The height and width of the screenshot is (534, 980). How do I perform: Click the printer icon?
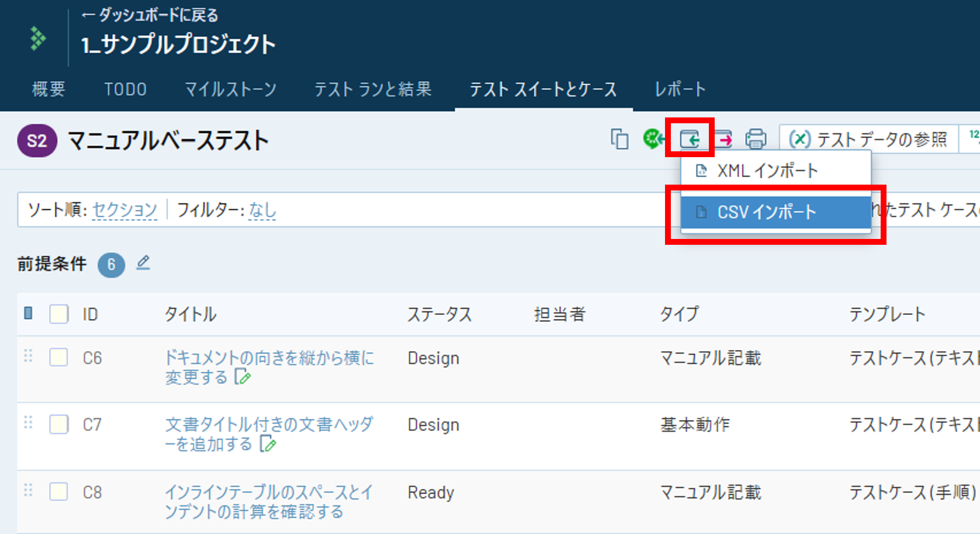point(756,139)
